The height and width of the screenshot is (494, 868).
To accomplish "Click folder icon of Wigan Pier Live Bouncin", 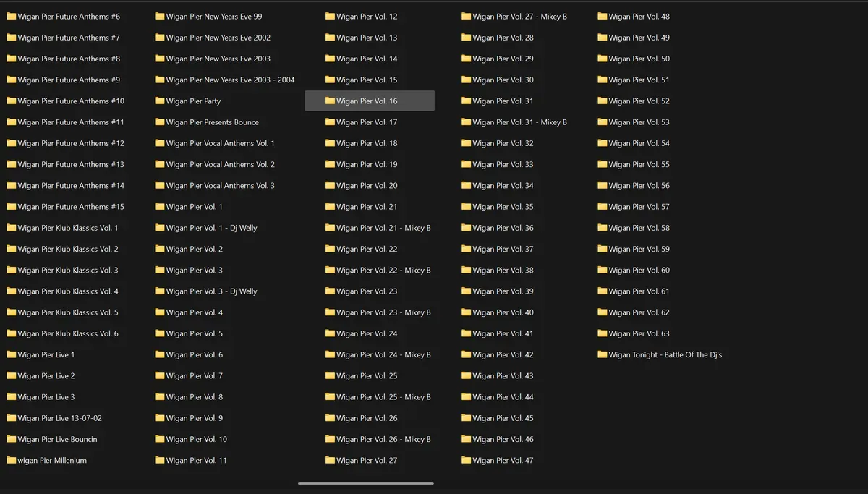I will pyautogui.click(x=11, y=439).
